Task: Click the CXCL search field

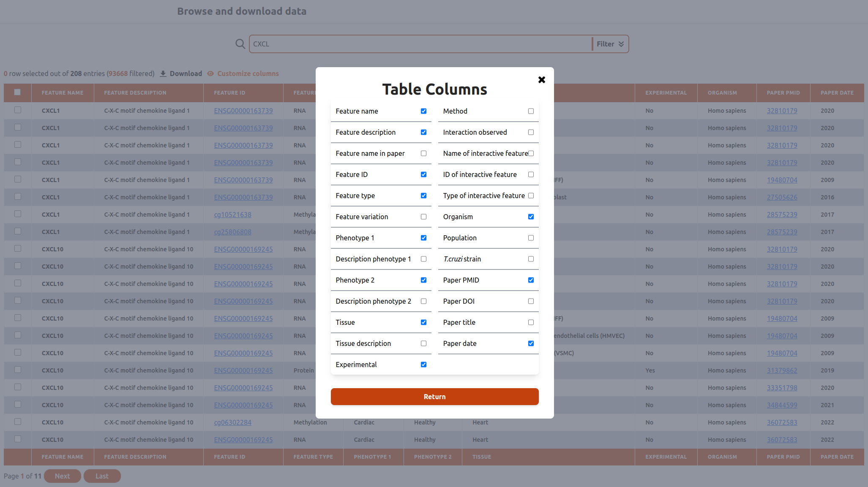Action: click(x=421, y=44)
